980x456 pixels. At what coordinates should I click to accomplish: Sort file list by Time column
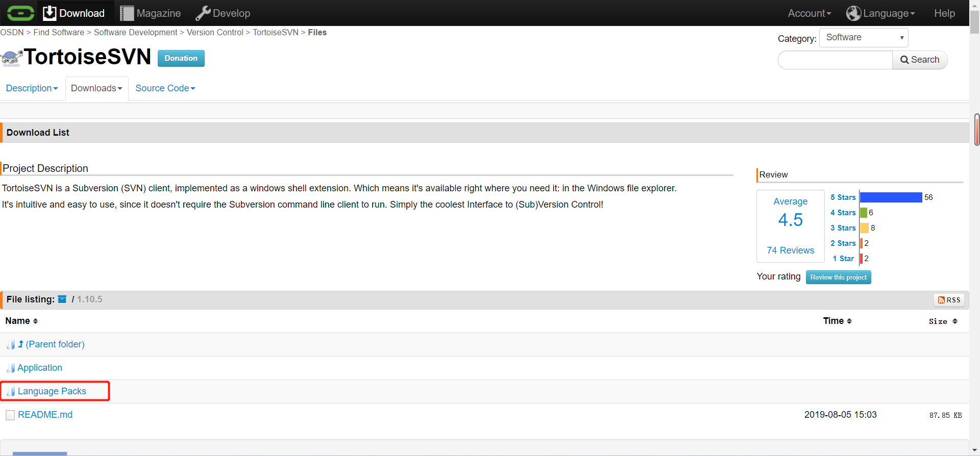click(837, 321)
